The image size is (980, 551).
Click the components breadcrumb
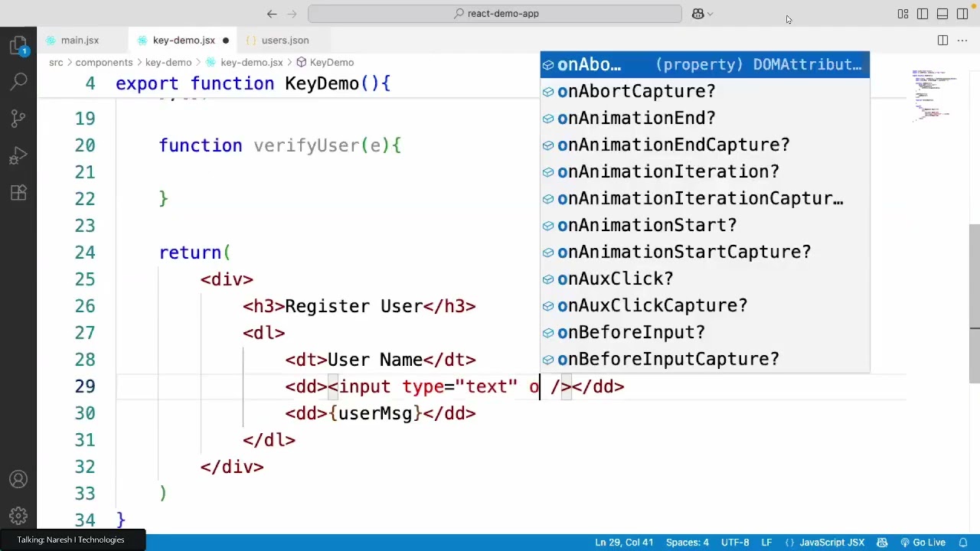pyautogui.click(x=104, y=62)
